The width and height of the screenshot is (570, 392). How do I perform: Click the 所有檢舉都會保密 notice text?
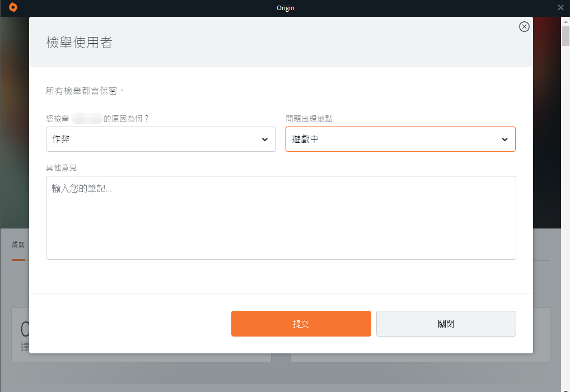[x=85, y=91]
